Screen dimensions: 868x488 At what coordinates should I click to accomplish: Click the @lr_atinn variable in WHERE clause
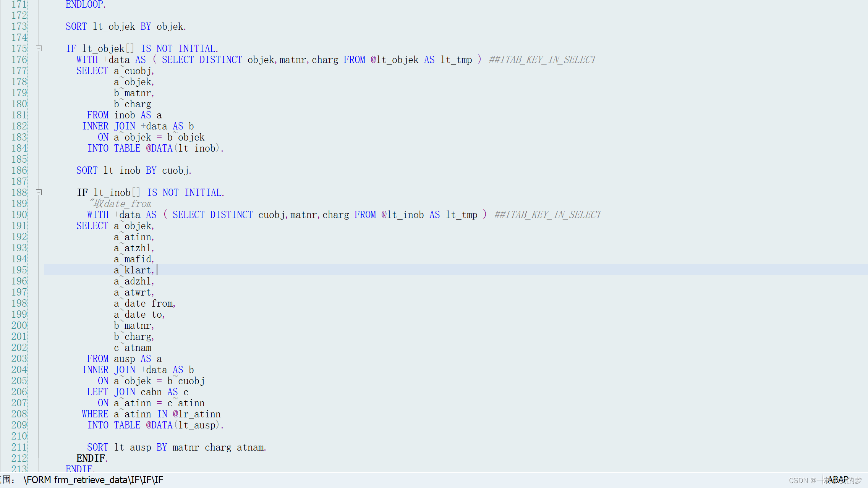(x=196, y=414)
